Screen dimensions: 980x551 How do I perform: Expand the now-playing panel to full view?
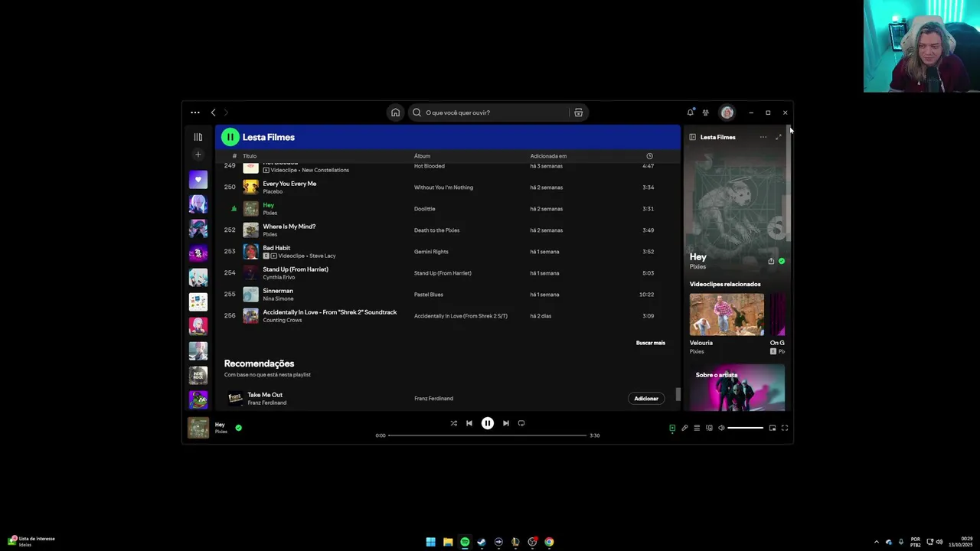tap(779, 137)
